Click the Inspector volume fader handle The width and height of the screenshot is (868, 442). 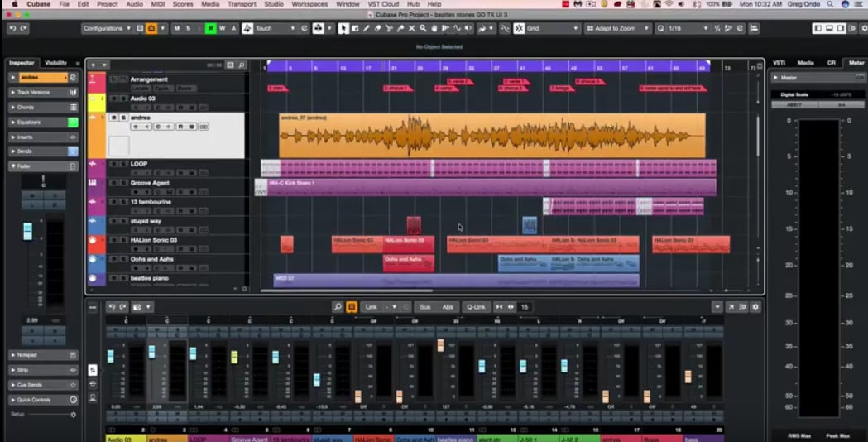[x=27, y=231]
